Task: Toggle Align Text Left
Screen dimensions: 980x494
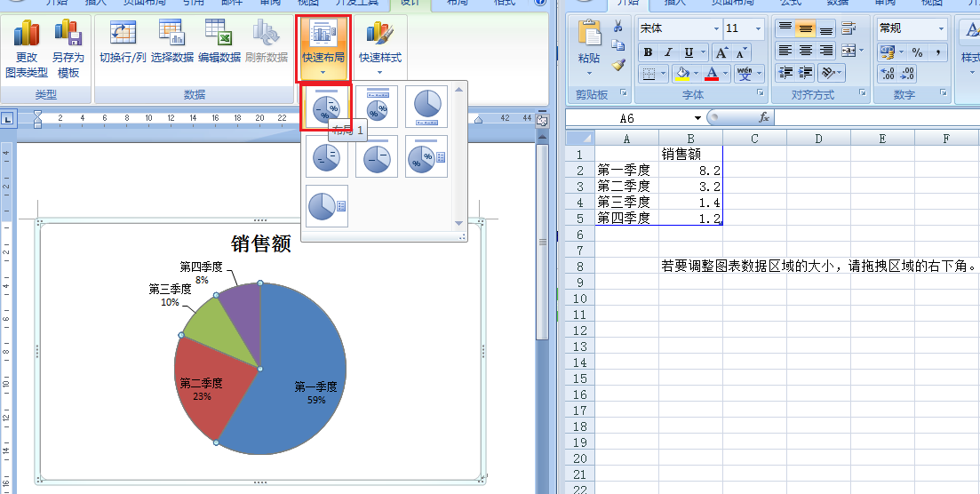Action: coord(785,51)
